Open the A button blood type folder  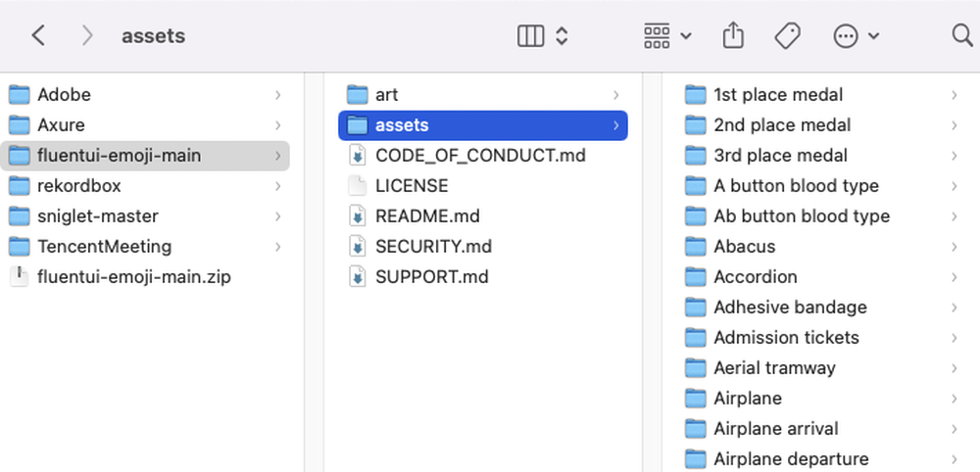pyautogui.click(x=820, y=186)
